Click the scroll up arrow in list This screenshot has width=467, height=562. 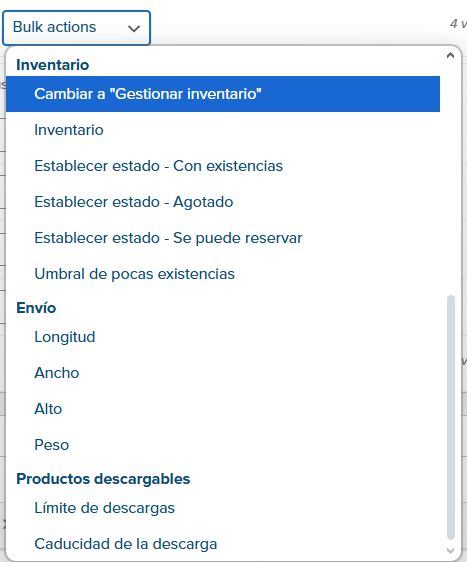click(x=451, y=55)
